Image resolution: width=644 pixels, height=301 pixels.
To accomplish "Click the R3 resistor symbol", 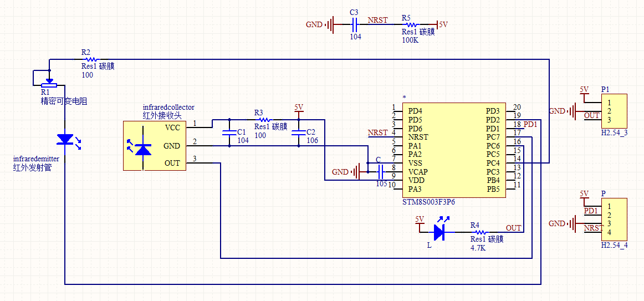I will tap(263, 120).
